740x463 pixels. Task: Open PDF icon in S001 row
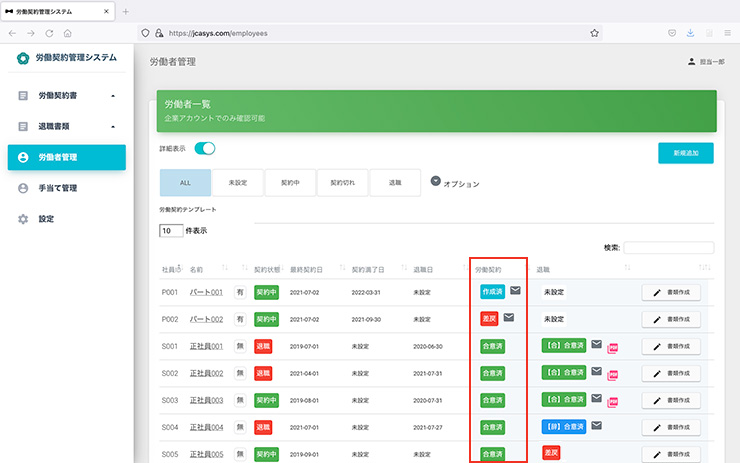(613, 348)
